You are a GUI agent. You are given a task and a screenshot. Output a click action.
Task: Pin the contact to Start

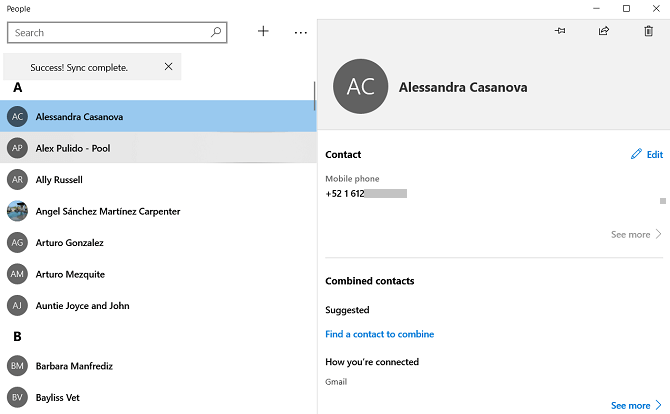[560, 31]
